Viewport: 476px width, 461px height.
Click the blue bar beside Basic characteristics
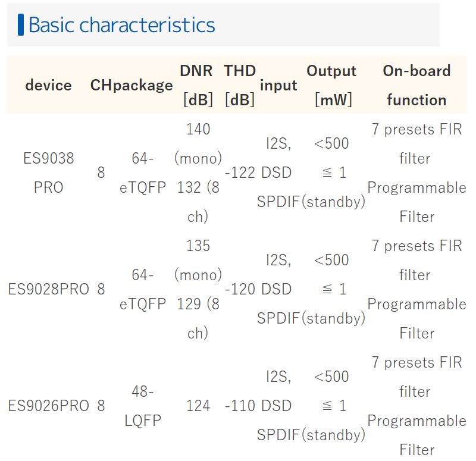click(x=21, y=25)
